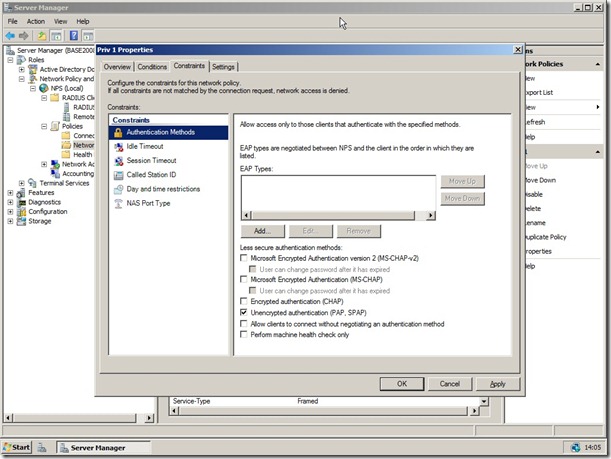Click the Cancel button
This screenshot has height=459, width=611.
tap(450, 384)
